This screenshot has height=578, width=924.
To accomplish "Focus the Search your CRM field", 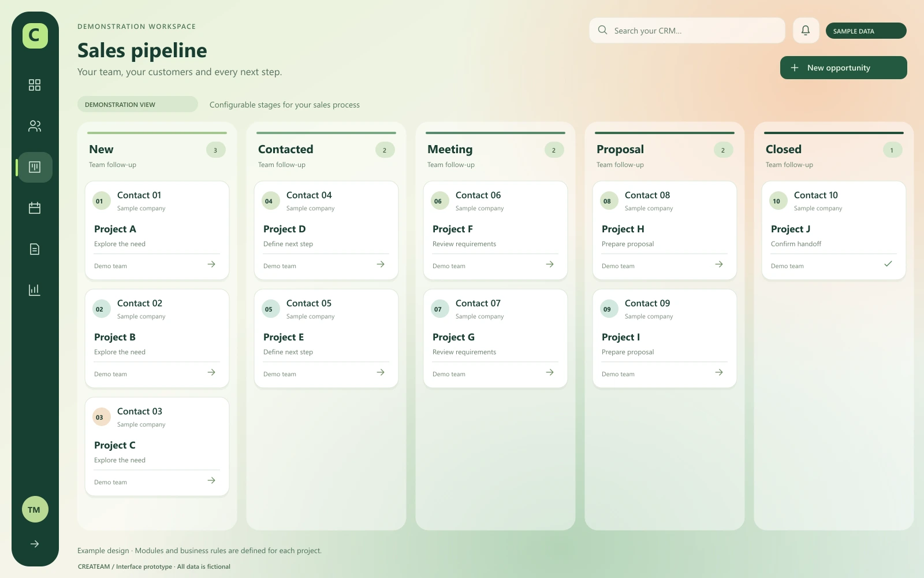I will click(687, 30).
